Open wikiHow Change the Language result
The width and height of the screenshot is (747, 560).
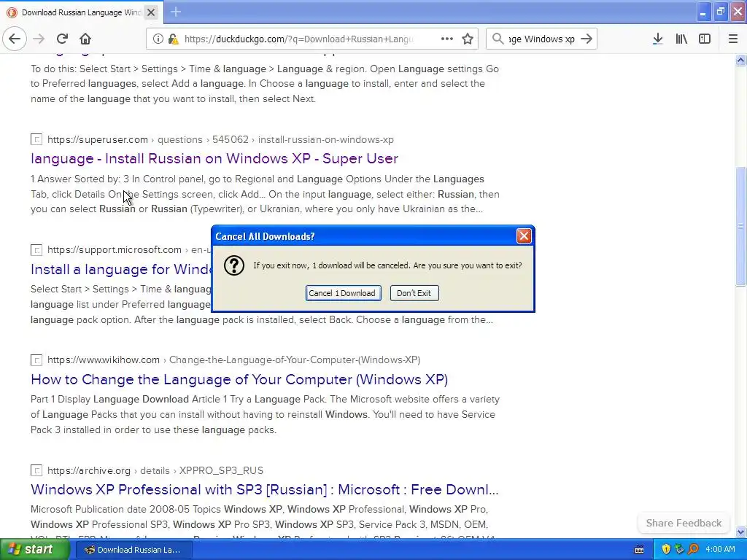pos(239,379)
